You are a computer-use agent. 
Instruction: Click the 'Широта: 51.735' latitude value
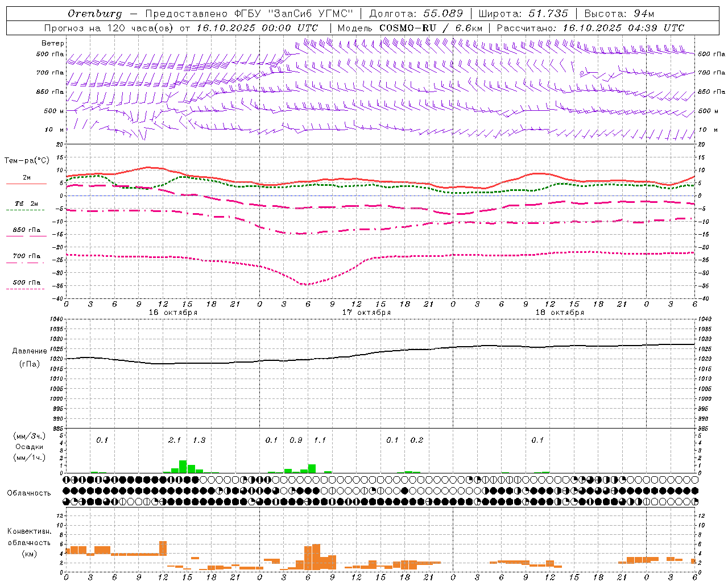[523, 14]
